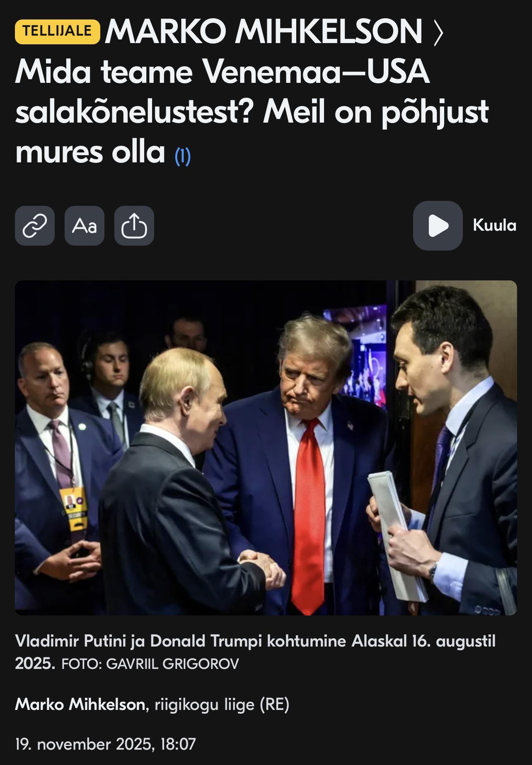Viewport: 532px width, 765px height.
Task: Click the white papers held in the photo
Action: tap(397, 535)
